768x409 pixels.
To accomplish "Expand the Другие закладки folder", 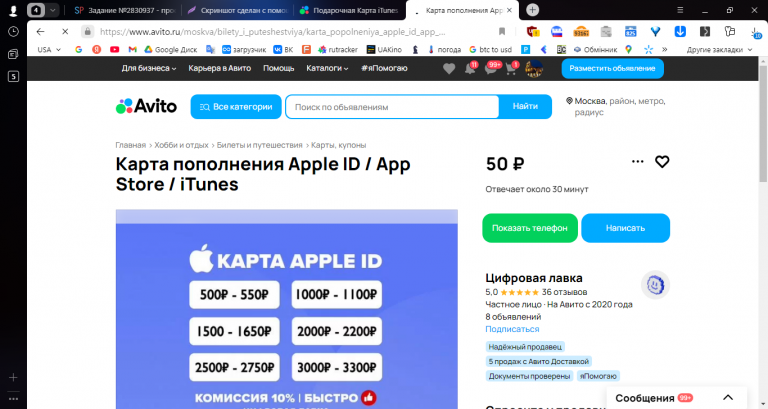I will coord(719,49).
